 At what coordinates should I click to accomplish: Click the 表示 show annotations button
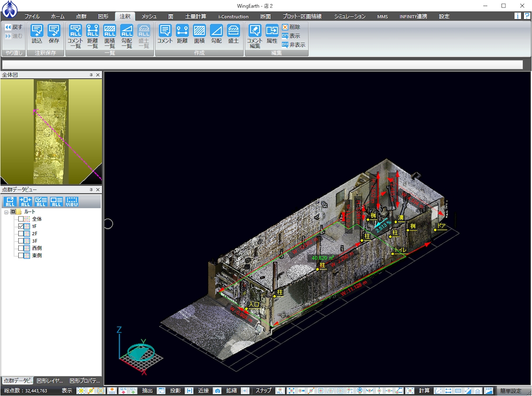291,36
